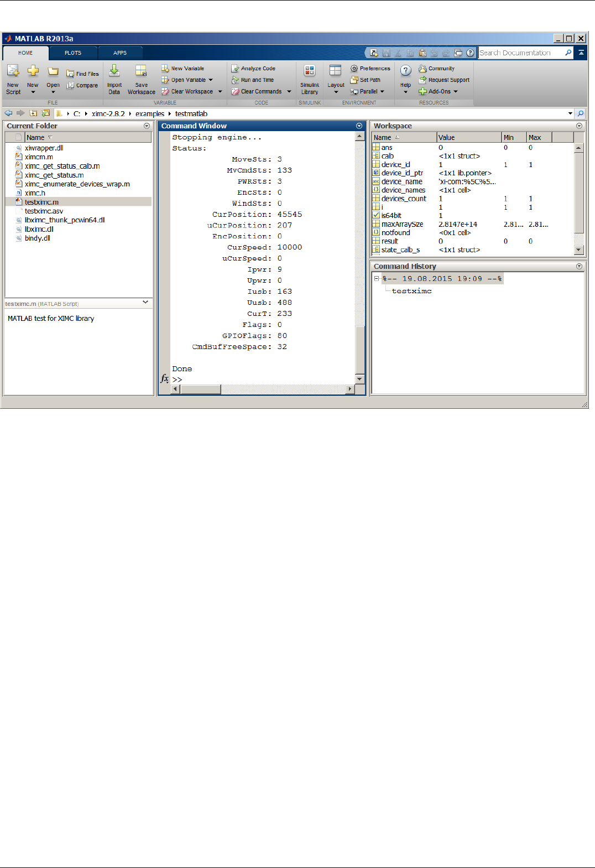The image size is (595, 868).
Task: Search in the current folder
Action: tap(581, 113)
